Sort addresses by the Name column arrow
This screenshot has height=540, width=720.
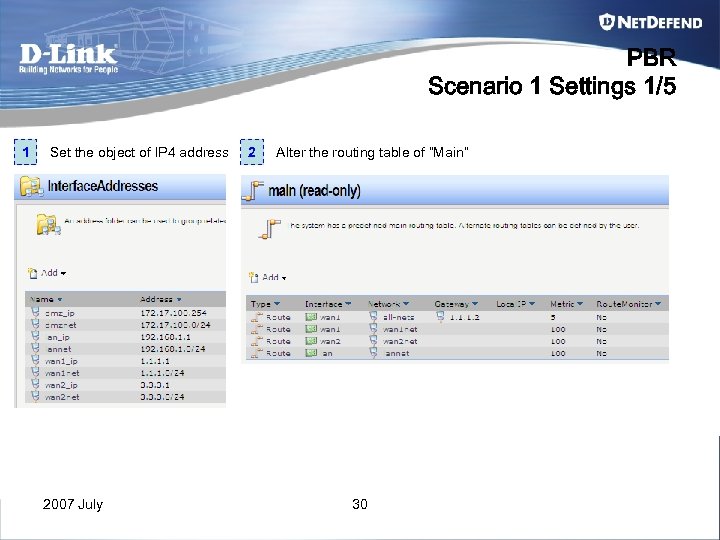(60, 300)
